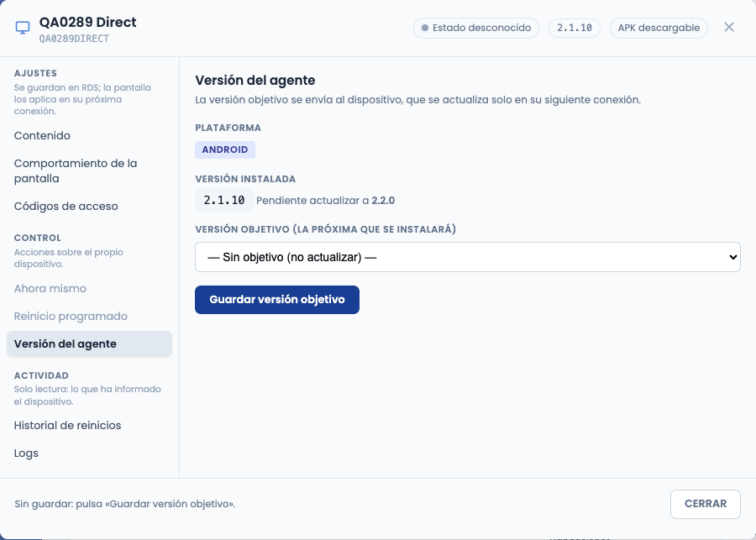Click the VERSIÓN INSTALADA label
This screenshot has height=540, width=756.
pyautogui.click(x=245, y=179)
